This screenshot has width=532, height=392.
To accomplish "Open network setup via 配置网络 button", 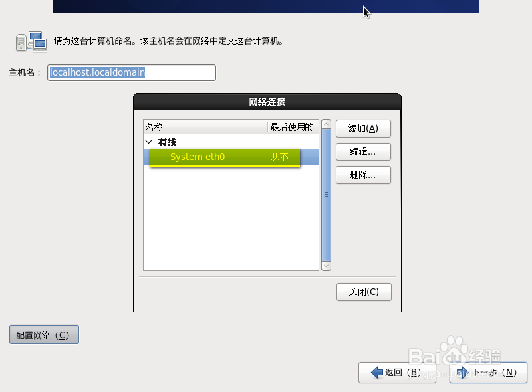I will [x=43, y=334].
